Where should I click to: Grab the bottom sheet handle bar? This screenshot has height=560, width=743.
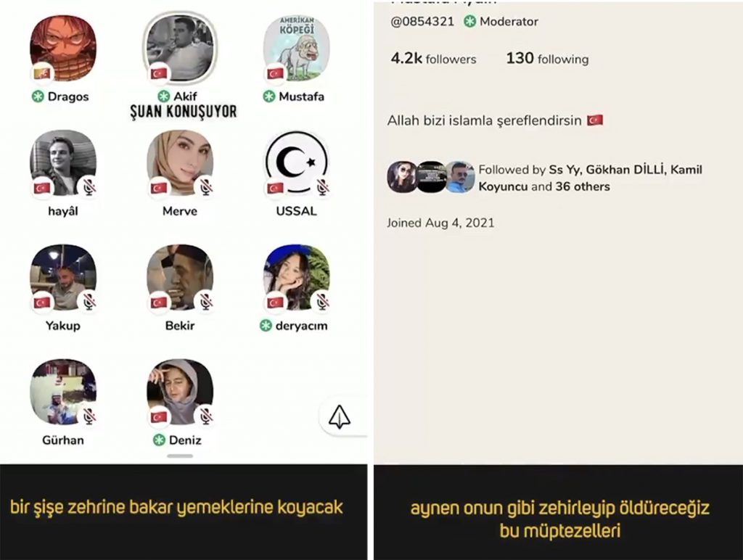(x=180, y=456)
